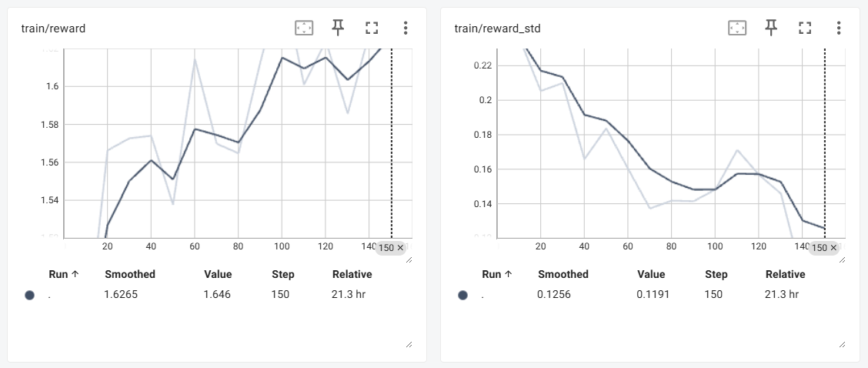
Task: Fit domain to data in train/reward card
Action: (304, 28)
